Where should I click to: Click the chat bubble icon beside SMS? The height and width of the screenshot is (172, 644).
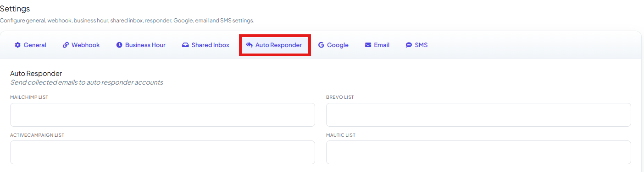tap(409, 45)
